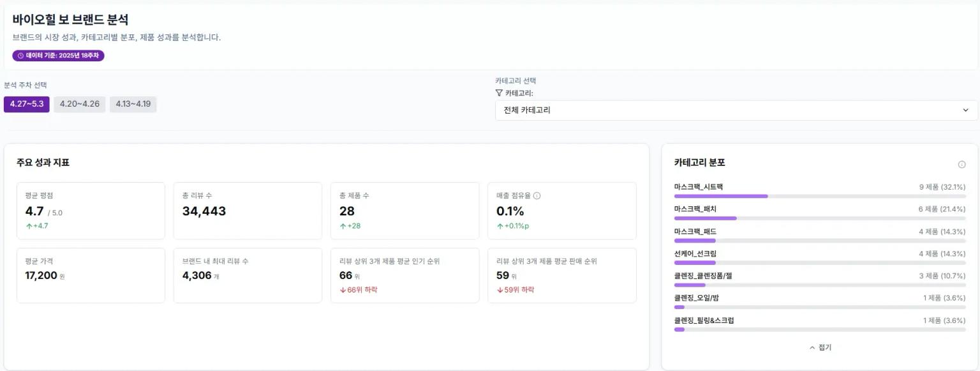Select the 4.27~5.3 week option
This screenshot has height=371, width=980.
coord(27,104)
